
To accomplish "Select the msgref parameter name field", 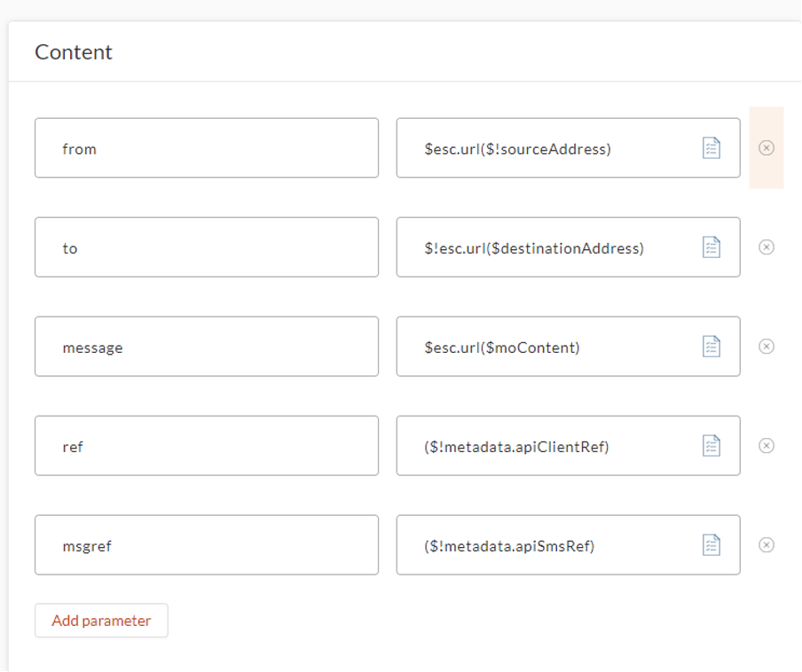I will coord(204,544).
